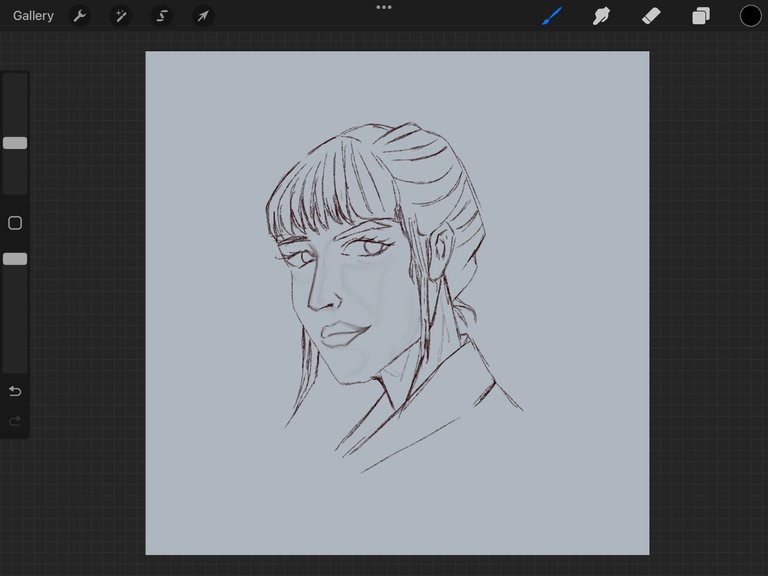Select the Brush tool
The image size is (768, 576).
tap(552, 16)
